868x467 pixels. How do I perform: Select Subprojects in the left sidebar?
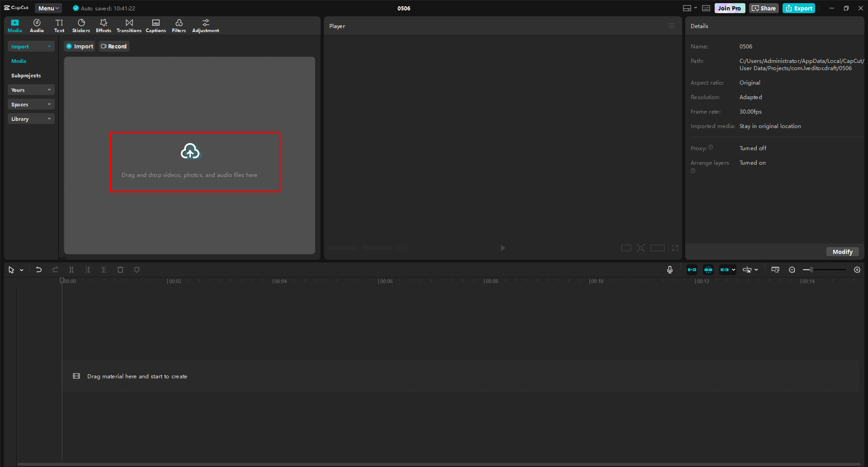point(26,76)
